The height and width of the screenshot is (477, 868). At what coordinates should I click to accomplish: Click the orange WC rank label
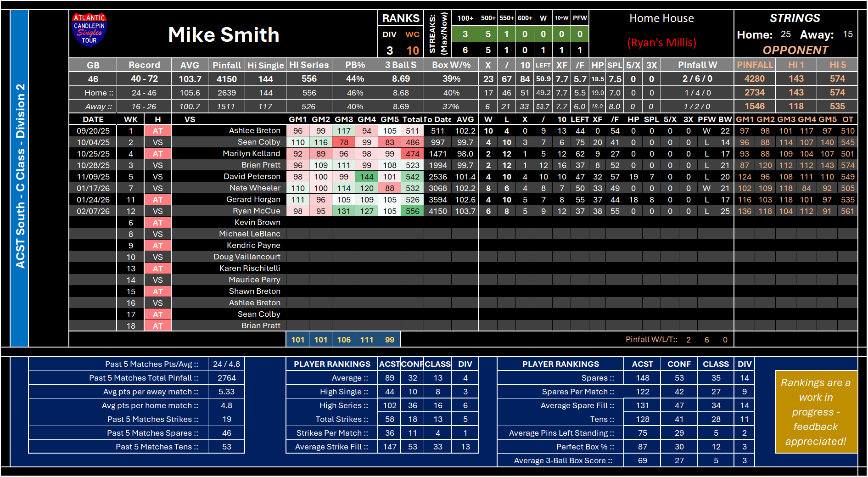click(x=412, y=34)
